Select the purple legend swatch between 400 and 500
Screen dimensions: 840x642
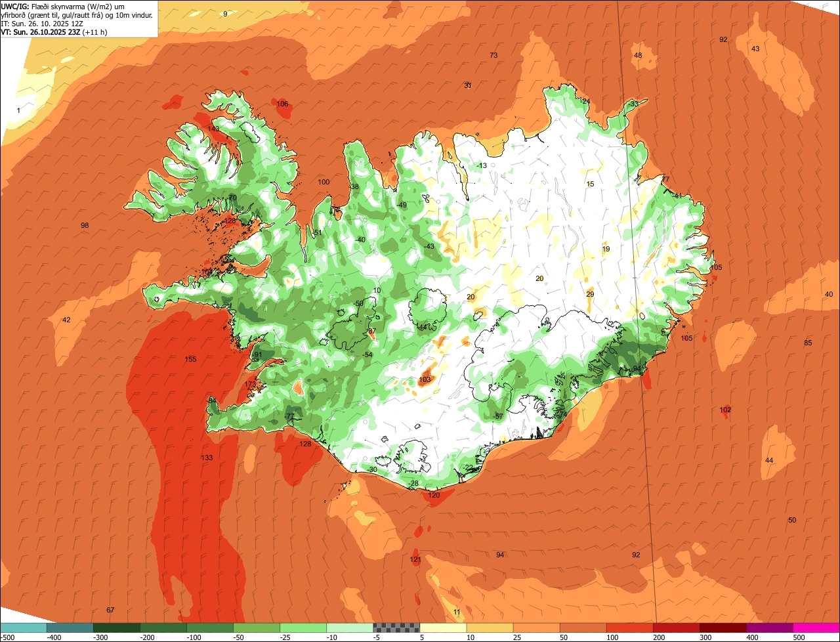tap(770, 628)
